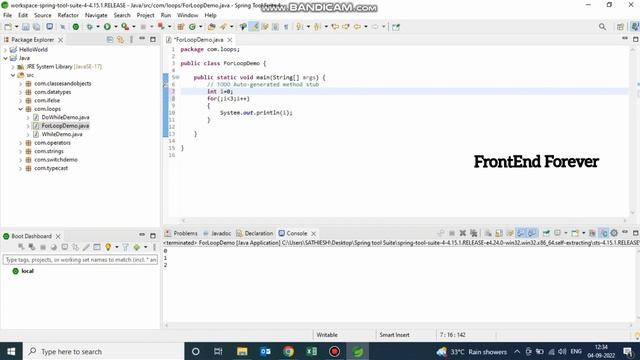The height and width of the screenshot is (360, 640).
Task: Click the Save All icon in toolbar
Action: (36, 27)
